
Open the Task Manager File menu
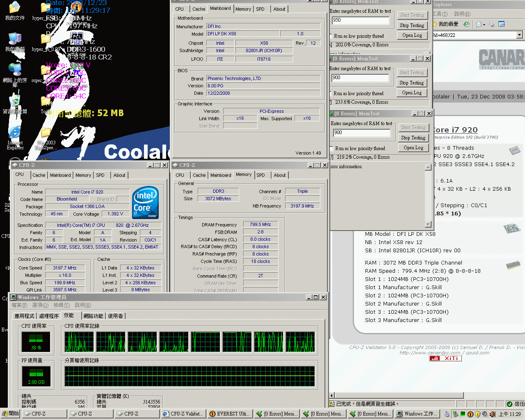pyautogui.click(x=19, y=305)
